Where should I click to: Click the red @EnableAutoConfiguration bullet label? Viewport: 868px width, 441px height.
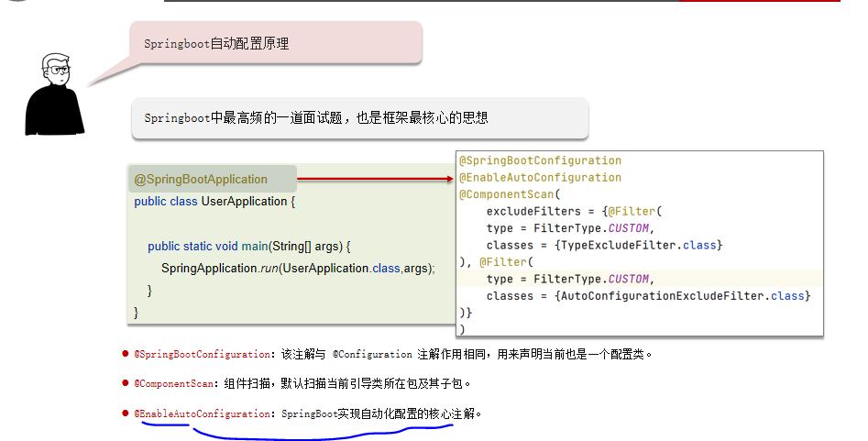point(202,413)
